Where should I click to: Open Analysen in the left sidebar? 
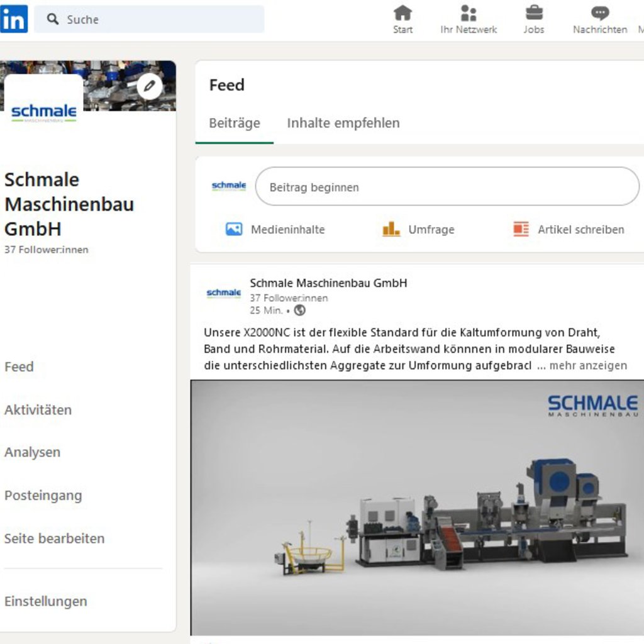[33, 452]
